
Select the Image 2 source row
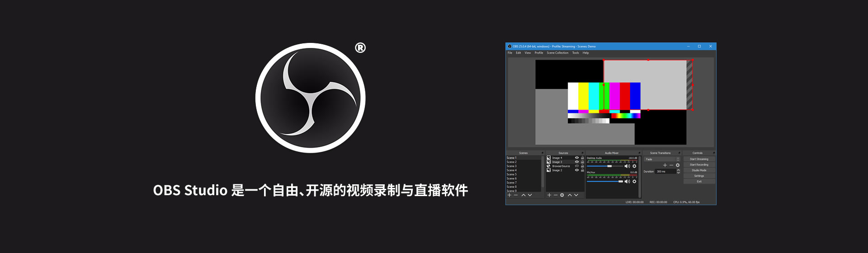[x=565, y=170]
